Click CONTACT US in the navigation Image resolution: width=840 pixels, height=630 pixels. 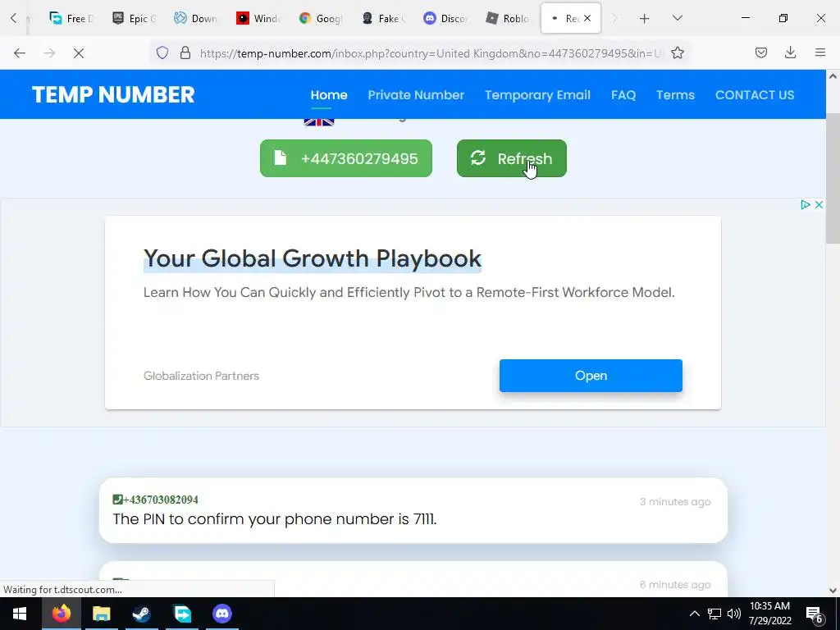(755, 95)
